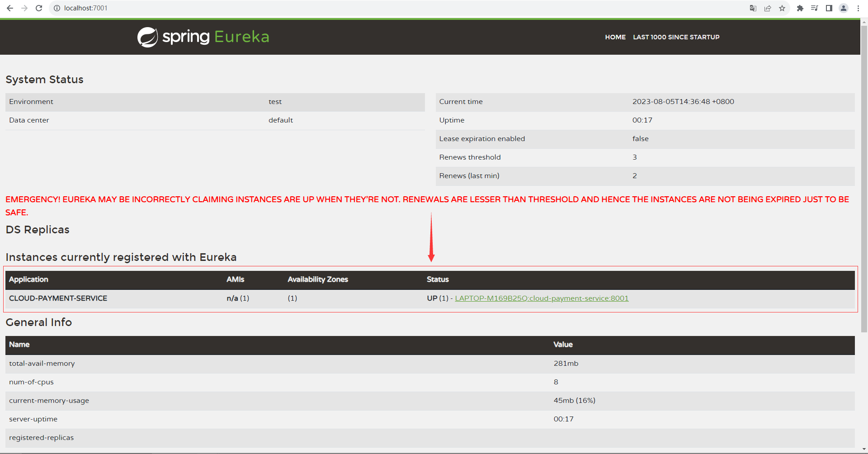Viewport: 868px width, 454px height.
Task: Click the AMIs column header
Action: (235, 279)
